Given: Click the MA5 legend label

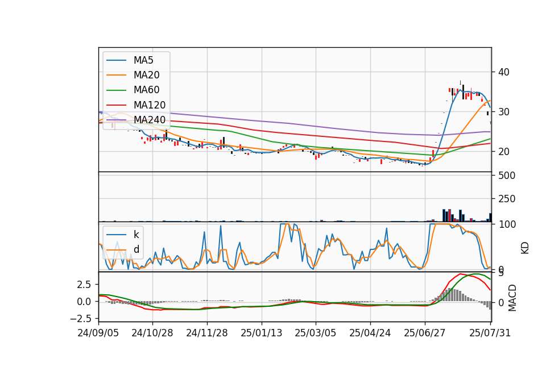Looking at the screenshot, I should click(x=143, y=60).
